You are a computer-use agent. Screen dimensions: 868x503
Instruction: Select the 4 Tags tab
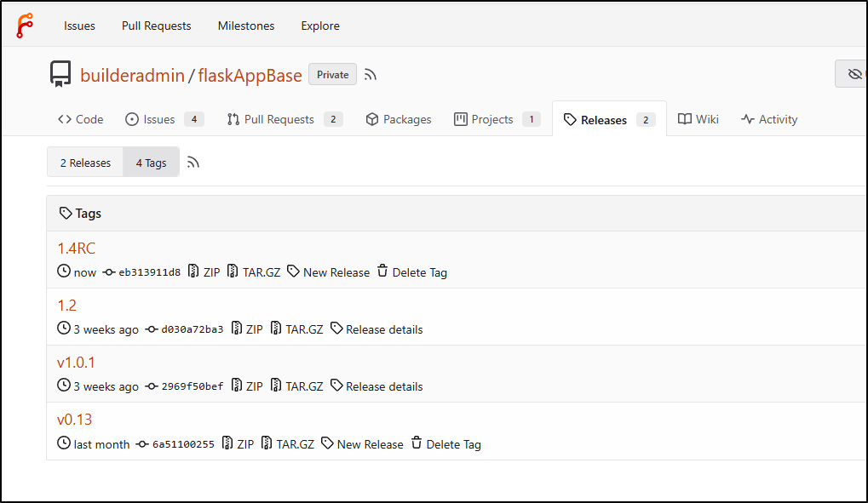tap(151, 163)
